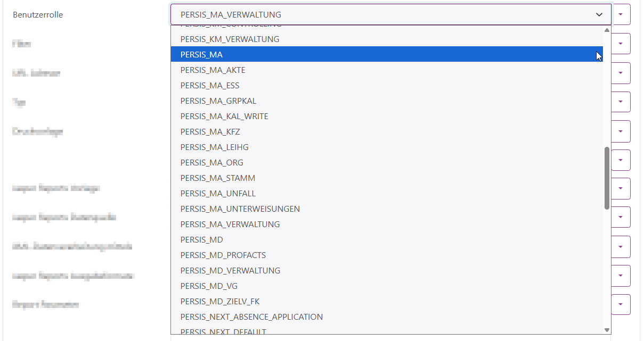Select the PERSIS_MA_UNTERWEISUNGEN role

click(x=240, y=209)
